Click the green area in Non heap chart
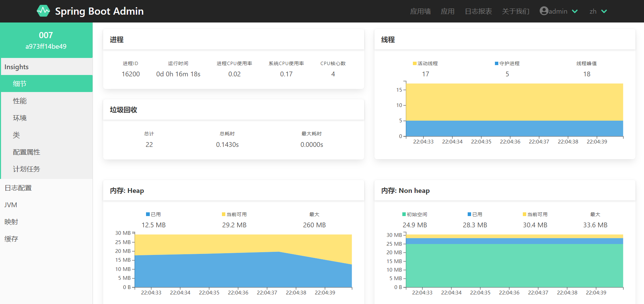The width and height of the screenshot is (644, 304). tap(515, 265)
